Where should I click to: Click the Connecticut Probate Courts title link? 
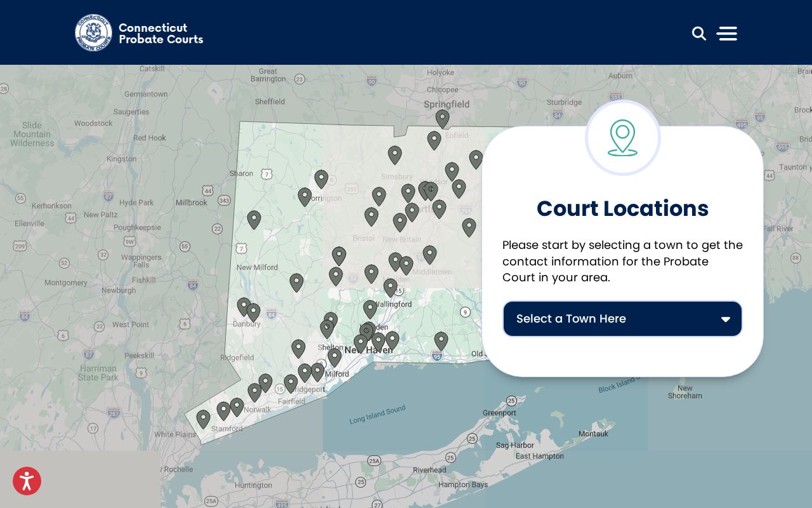(x=160, y=33)
